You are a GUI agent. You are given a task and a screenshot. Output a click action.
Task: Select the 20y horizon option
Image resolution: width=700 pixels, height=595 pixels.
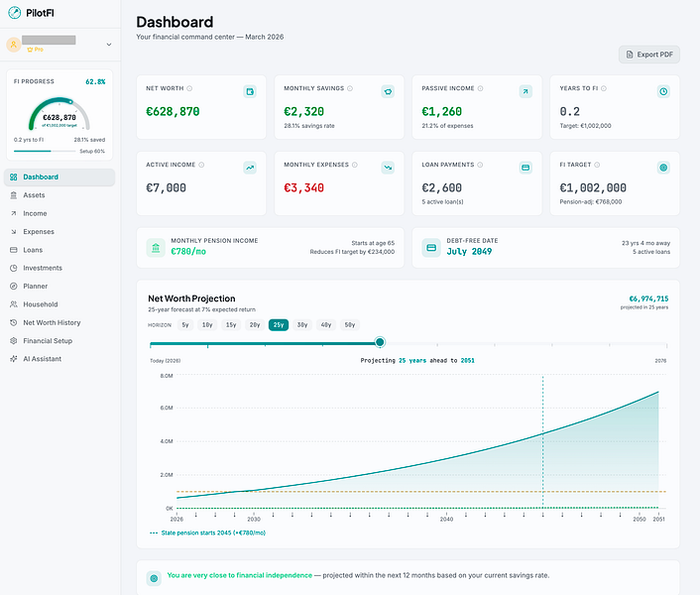tap(255, 325)
